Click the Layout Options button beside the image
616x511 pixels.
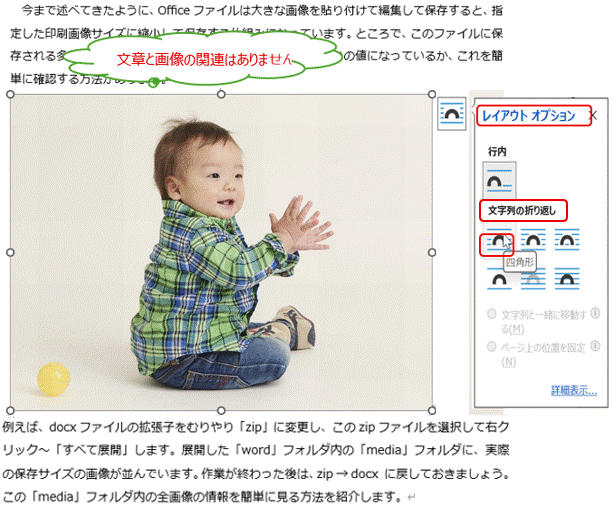(x=453, y=114)
